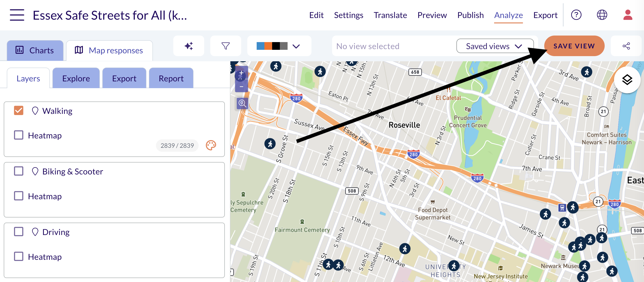Select the Layers sub-tab

click(x=28, y=78)
